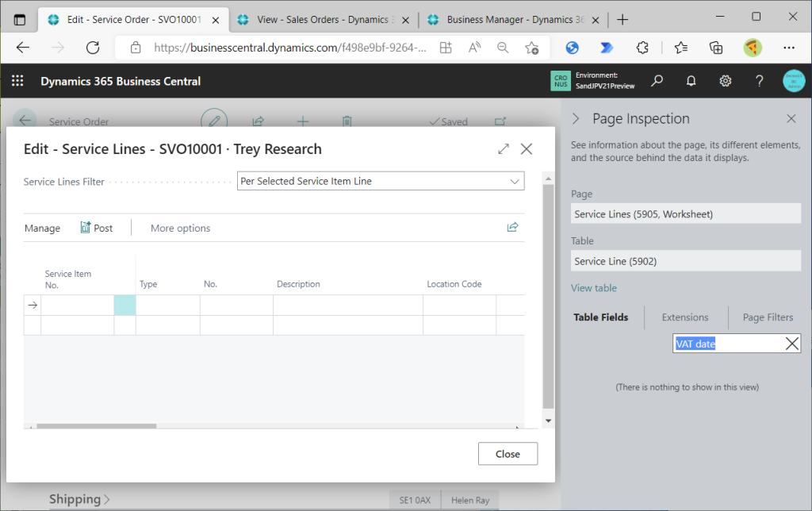Open a new browser tab
812x511 pixels.
(622, 20)
